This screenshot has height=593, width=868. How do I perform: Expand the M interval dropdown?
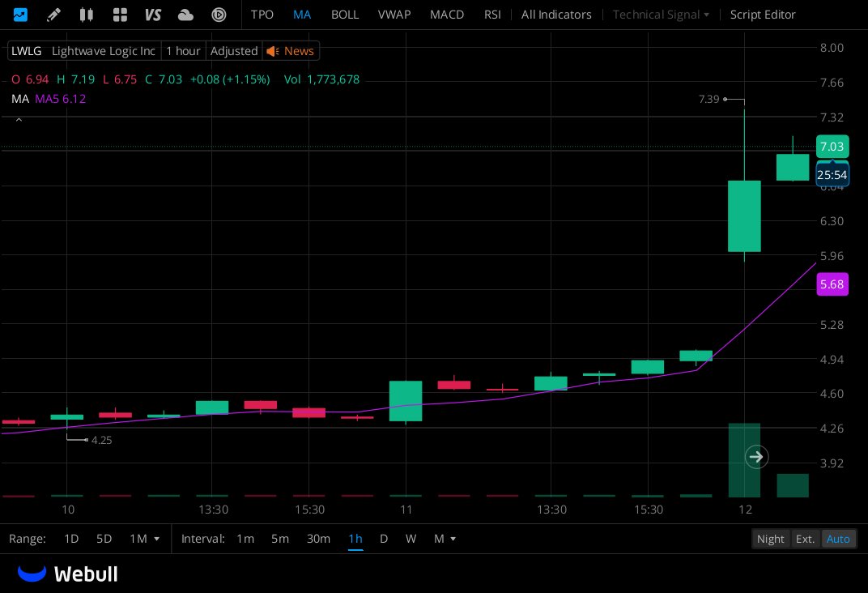pos(445,539)
